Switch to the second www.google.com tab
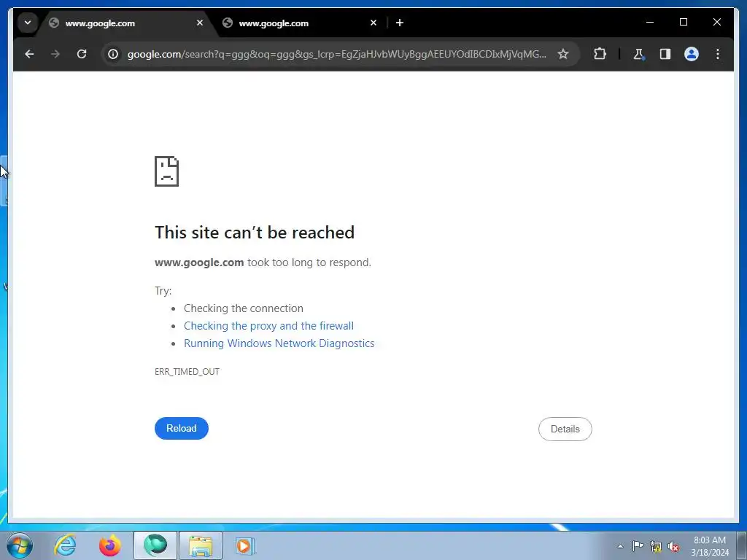Viewport: 747px width, 560px height. tap(301, 23)
